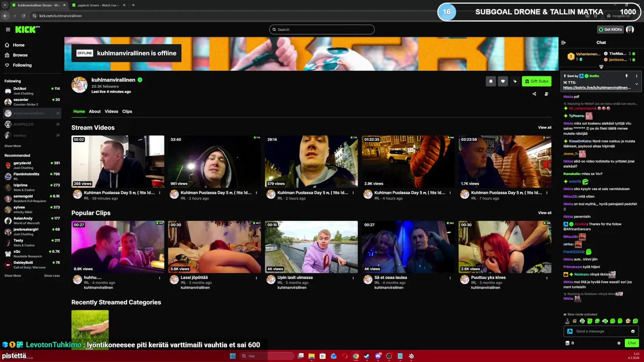Play the 'Upin lasit uimassa' clip

[311, 247]
